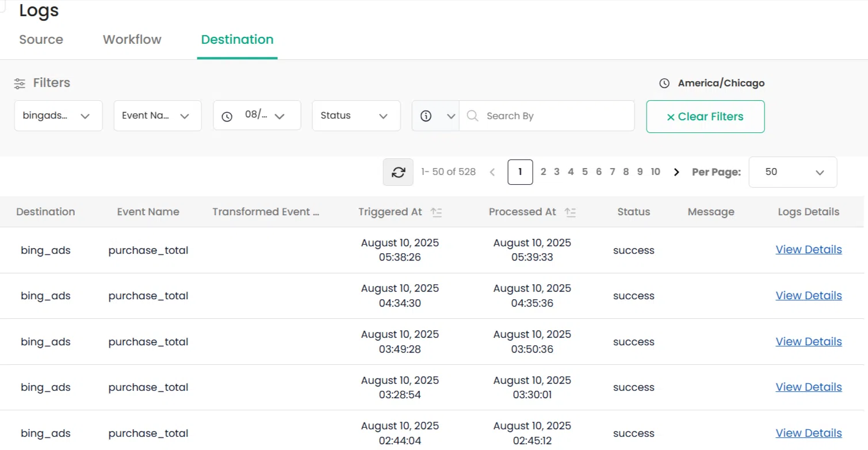Expand the Event Name filter dropdown
The height and width of the screenshot is (450, 868).
coord(157,115)
